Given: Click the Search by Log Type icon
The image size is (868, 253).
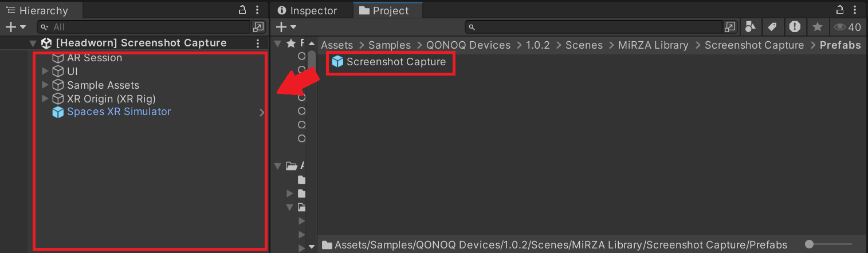Looking at the screenshot, I should [795, 27].
